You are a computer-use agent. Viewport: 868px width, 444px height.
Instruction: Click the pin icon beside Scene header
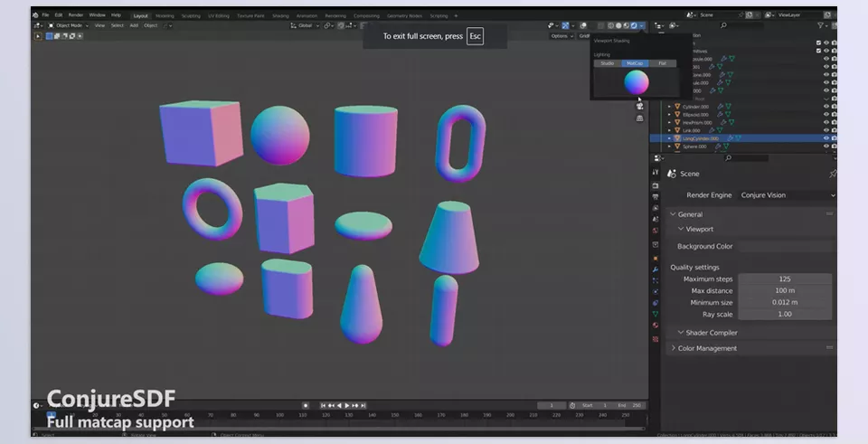832,174
